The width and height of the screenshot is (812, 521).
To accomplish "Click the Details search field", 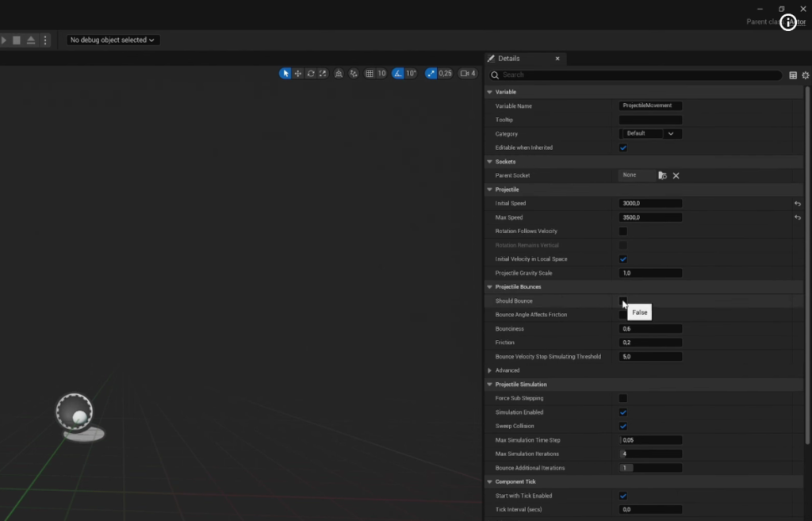I will click(635, 75).
